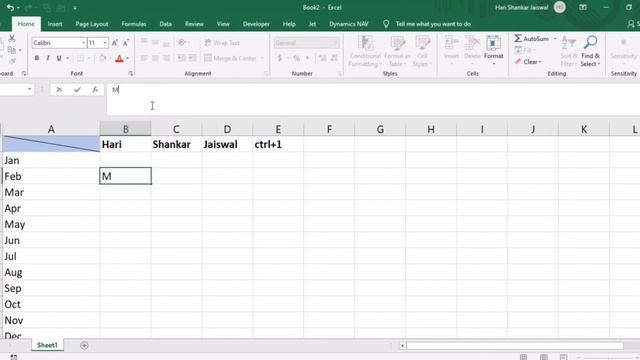Switch to the Data tab
Screen dimensions: 640x360
165,24
